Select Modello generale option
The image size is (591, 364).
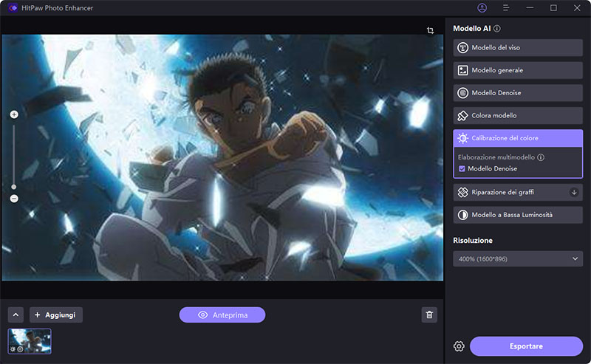(x=518, y=71)
